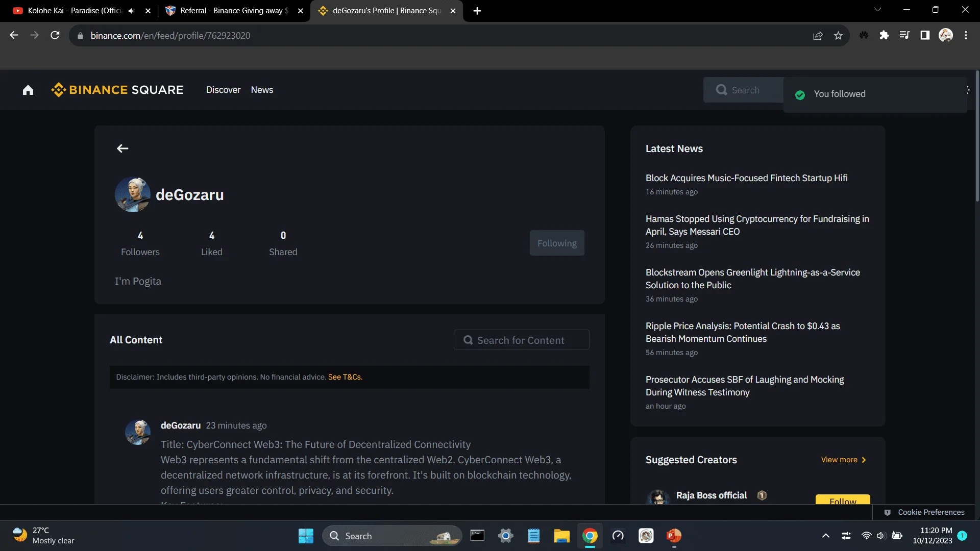
Task: Open PowerPoint from the taskbar
Action: click(x=674, y=536)
